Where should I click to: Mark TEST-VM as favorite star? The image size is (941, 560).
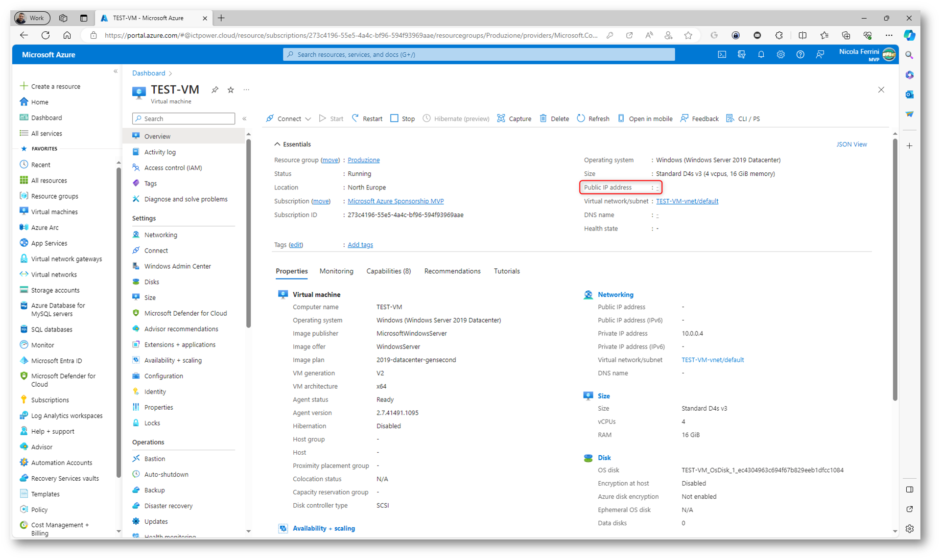(231, 90)
